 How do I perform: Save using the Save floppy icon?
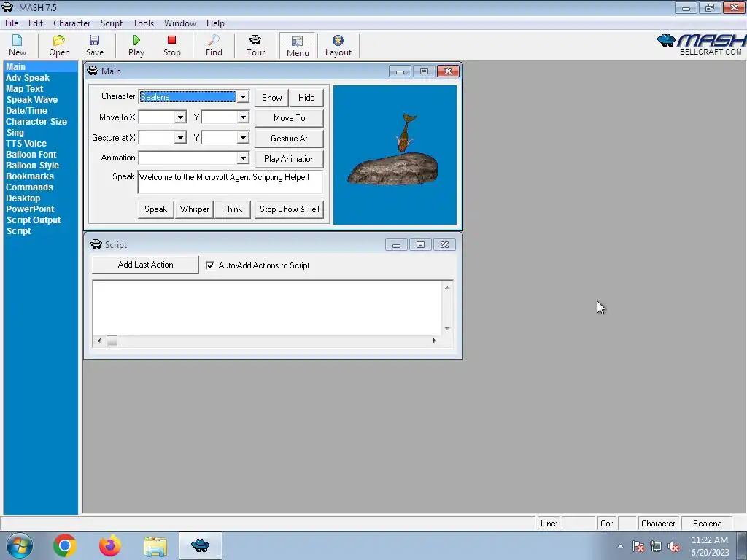tap(94, 46)
